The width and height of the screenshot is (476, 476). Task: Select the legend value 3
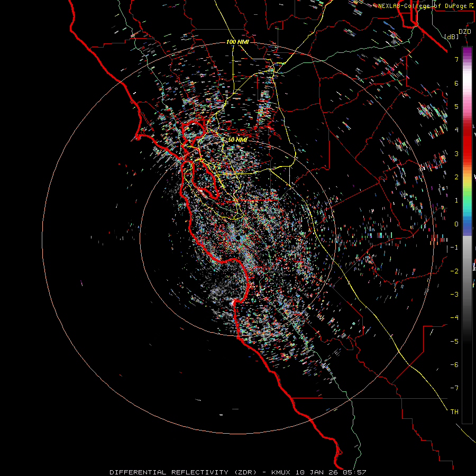[x=456, y=153]
